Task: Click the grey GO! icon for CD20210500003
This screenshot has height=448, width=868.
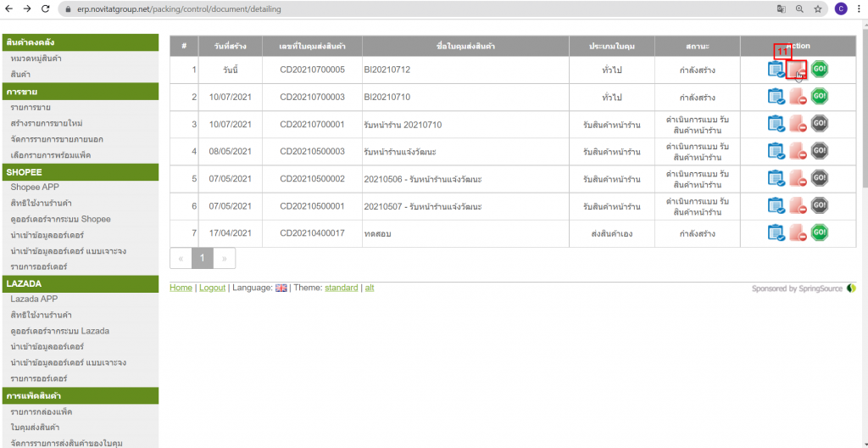Action: pos(819,151)
